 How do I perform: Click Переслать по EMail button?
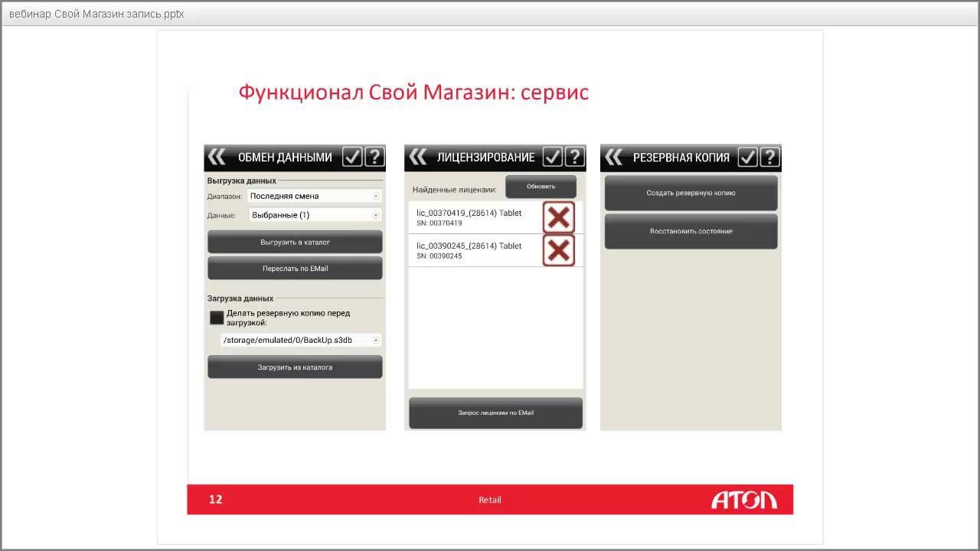coord(295,269)
